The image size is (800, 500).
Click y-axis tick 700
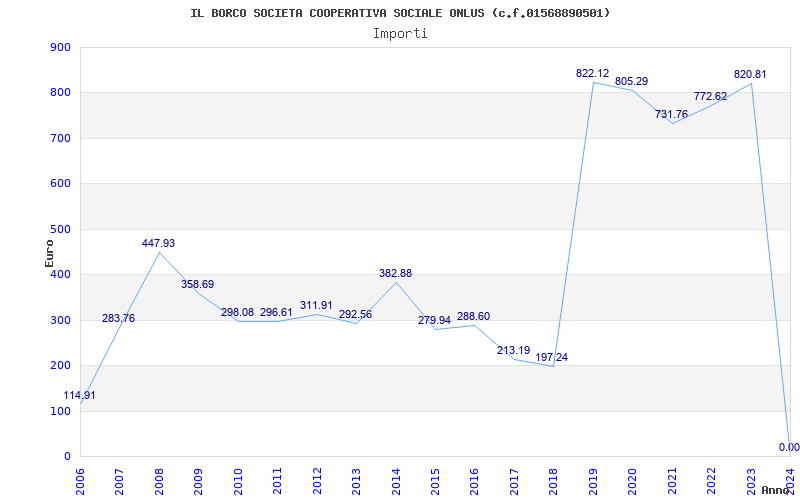[x=60, y=138]
